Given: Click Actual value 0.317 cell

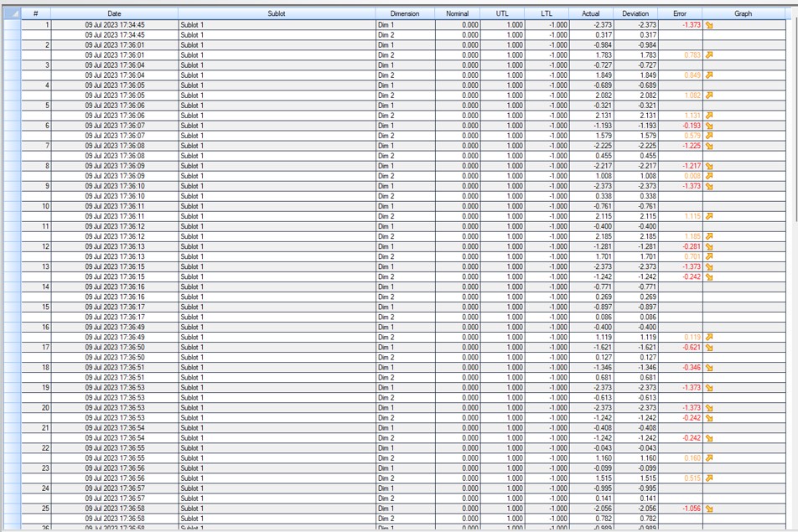Looking at the screenshot, I should click(592, 35).
